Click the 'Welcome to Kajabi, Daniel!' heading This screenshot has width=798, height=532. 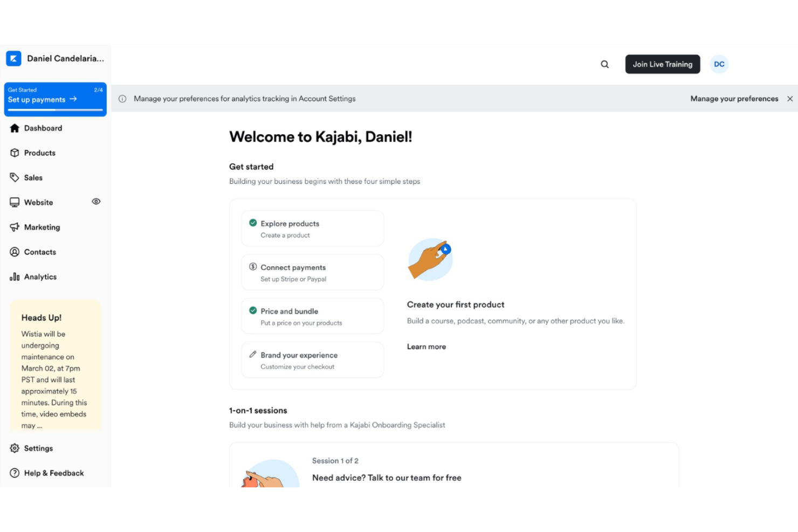coord(321,137)
